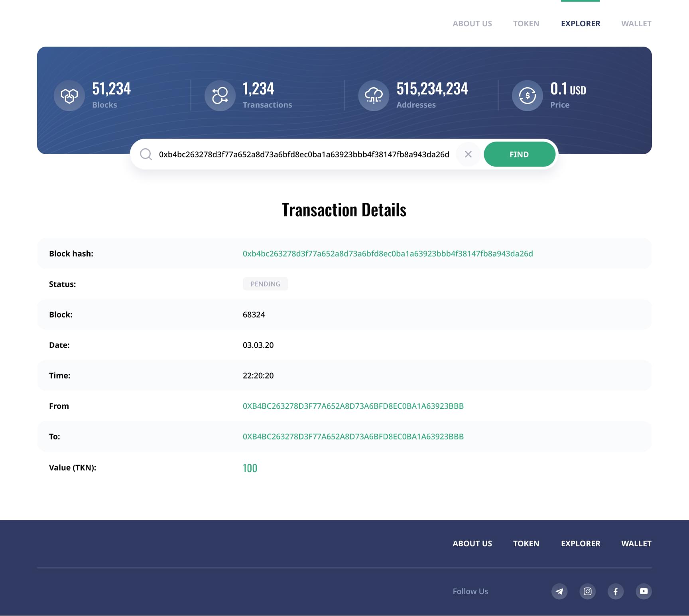Open the YouTube social link
Viewport: 689px width, 616px height.
644,591
